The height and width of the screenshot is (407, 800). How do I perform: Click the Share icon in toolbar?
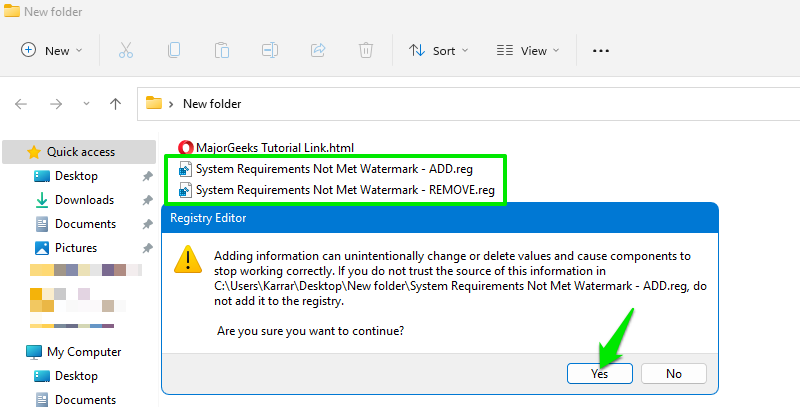318,50
